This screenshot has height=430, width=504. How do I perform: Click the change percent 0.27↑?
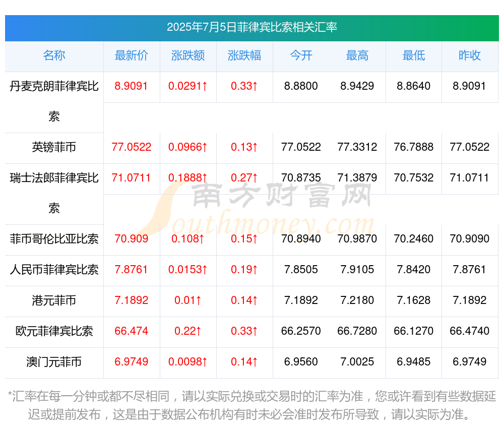[x=244, y=178]
